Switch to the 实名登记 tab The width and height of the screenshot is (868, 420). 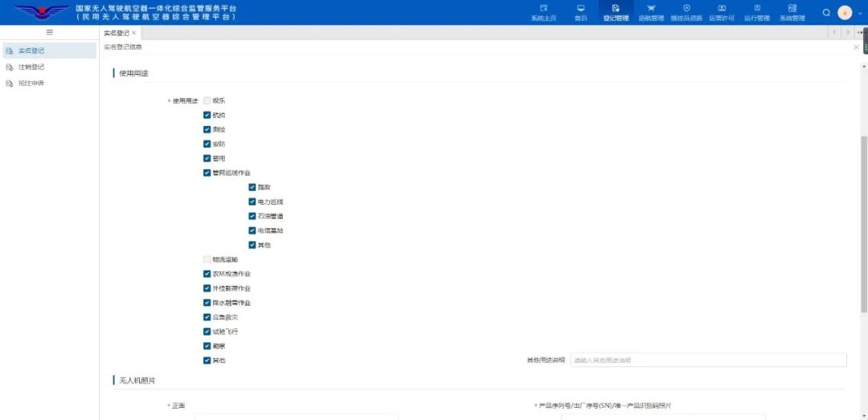point(117,33)
